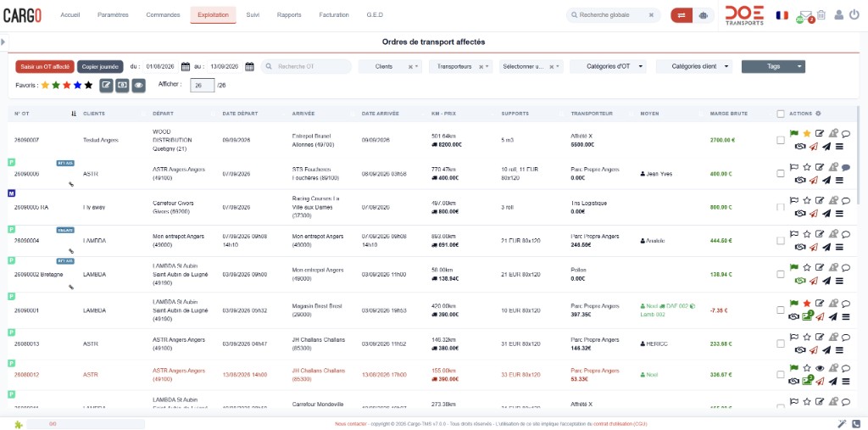The height and width of the screenshot is (430, 868).
Task: Click the green flag icon for OT 26090007
Action: click(x=794, y=133)
